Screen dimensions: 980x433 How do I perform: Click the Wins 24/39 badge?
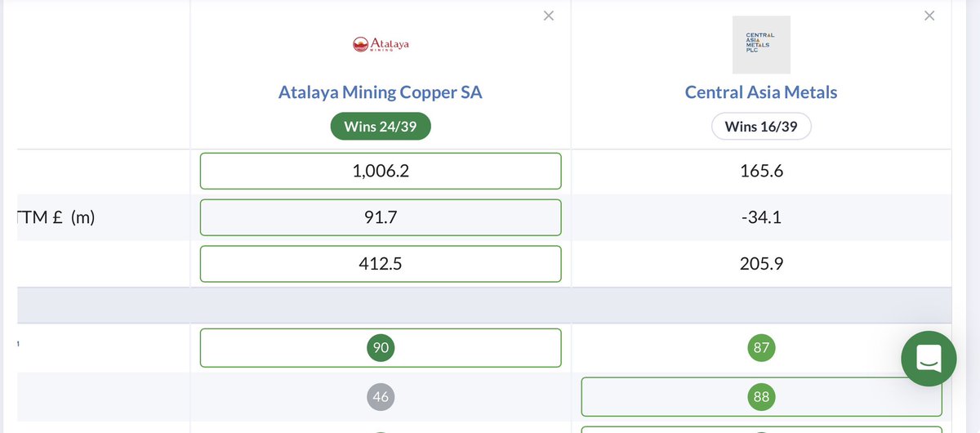click(x=381, y=127)
